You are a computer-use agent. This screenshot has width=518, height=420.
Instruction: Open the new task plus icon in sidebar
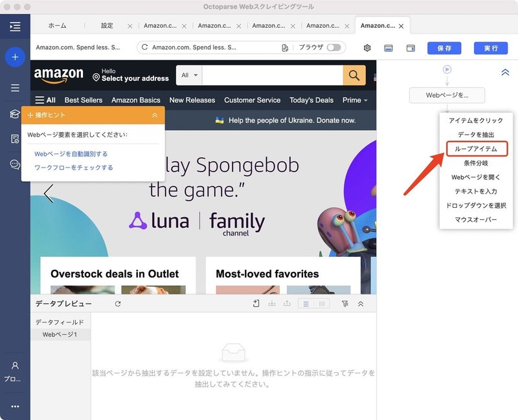[15, 57]
